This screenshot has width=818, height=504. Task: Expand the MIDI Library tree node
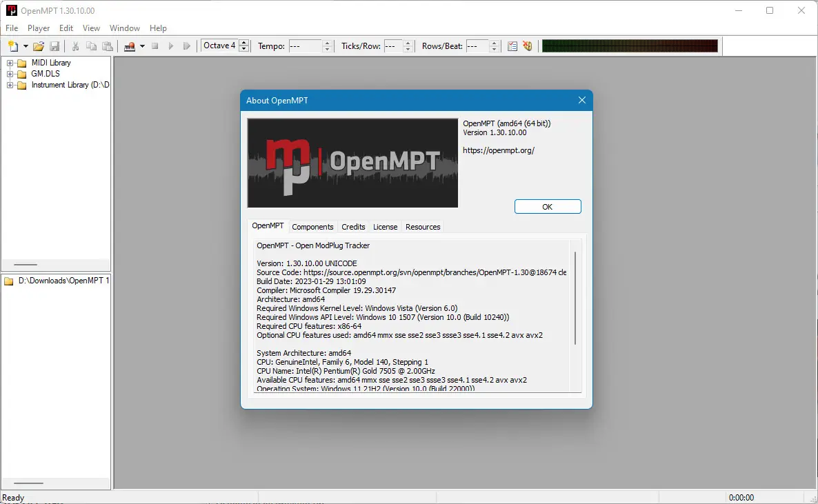10,63
